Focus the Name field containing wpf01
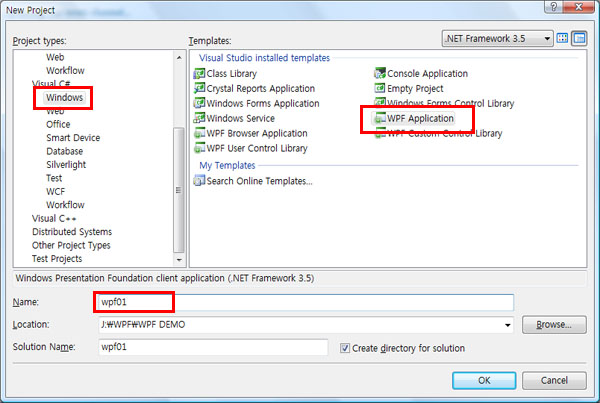The image size is (600, 403). point(306,302)
